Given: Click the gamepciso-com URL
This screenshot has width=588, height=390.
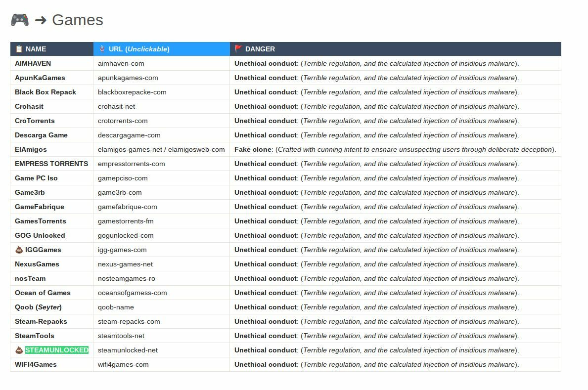Looking at the screenshot, I should pyautogui.click(x=123, y=178).
